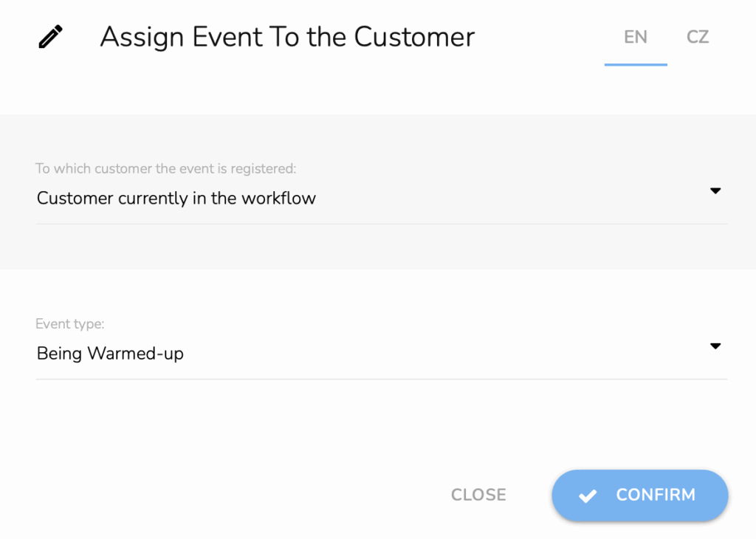
Task: Click the 'Event type:' field label
Action: coord(70,323)
